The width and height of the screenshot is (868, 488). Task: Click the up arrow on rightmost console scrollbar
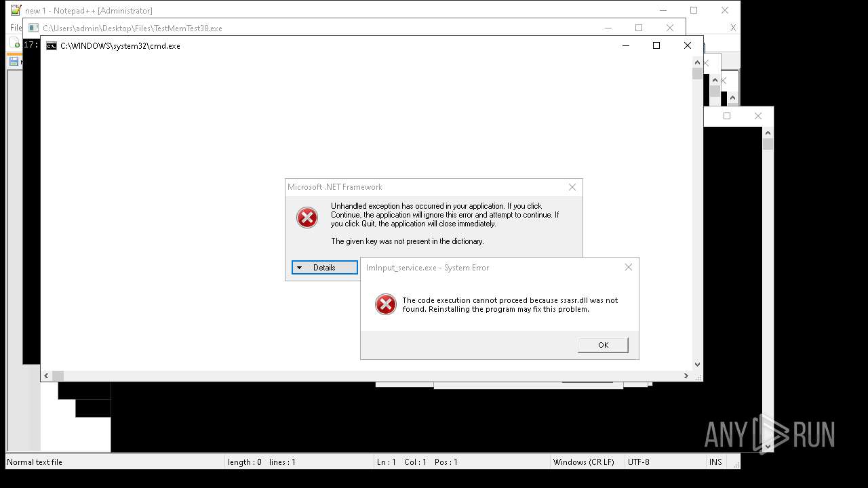[x=768, y=133]
